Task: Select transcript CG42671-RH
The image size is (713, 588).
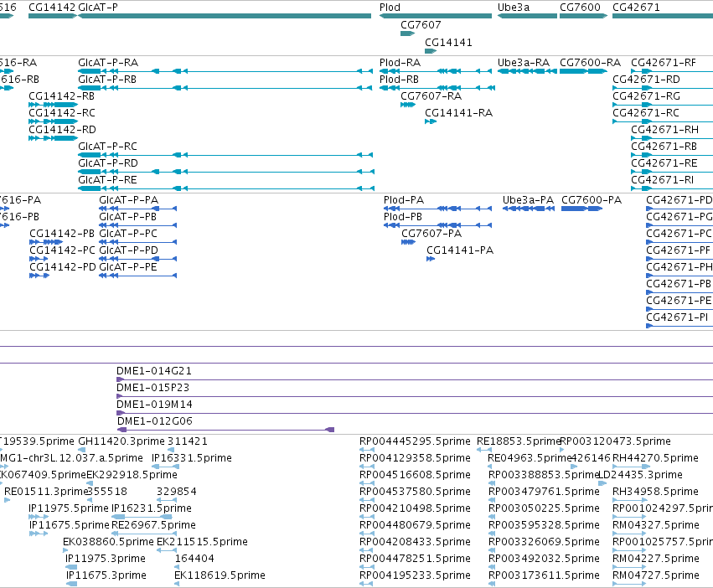Action: point(672,138)
